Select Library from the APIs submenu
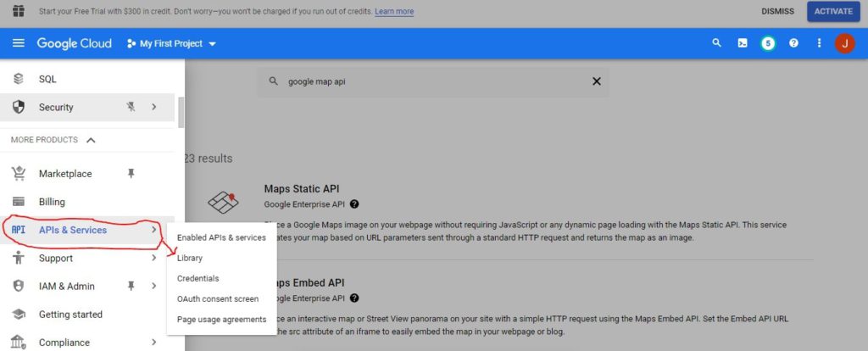This screenshot has height=351, width=868. (x=190, y=258)
